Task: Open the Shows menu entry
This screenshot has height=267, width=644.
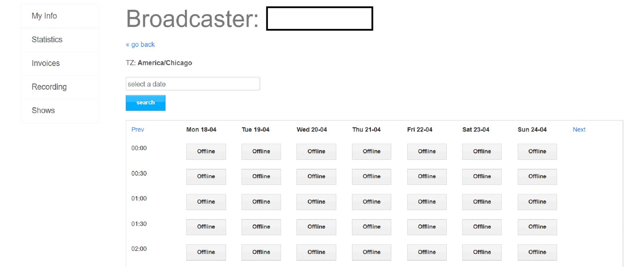Action: pos(43,111)
